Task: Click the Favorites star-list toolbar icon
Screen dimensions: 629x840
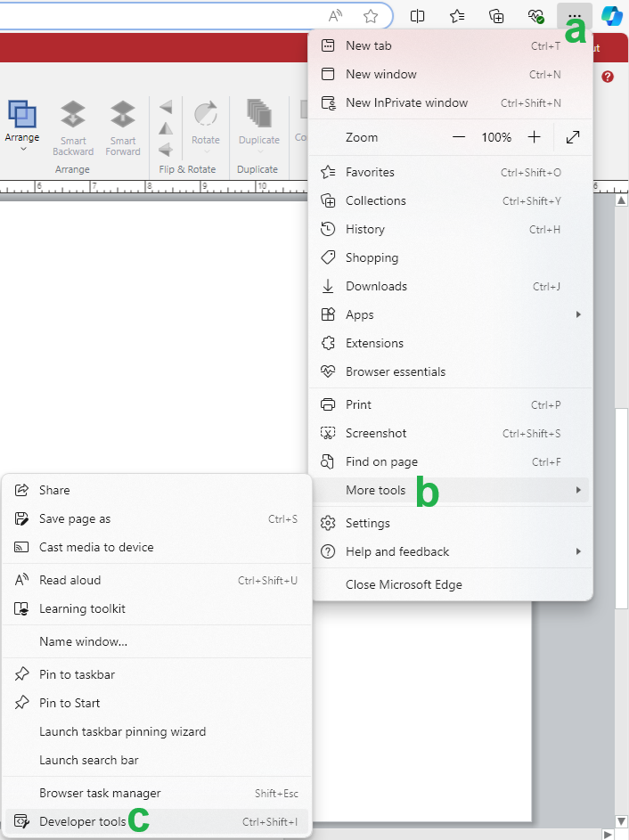Action: pyautogui.click(x=457, y=16)
